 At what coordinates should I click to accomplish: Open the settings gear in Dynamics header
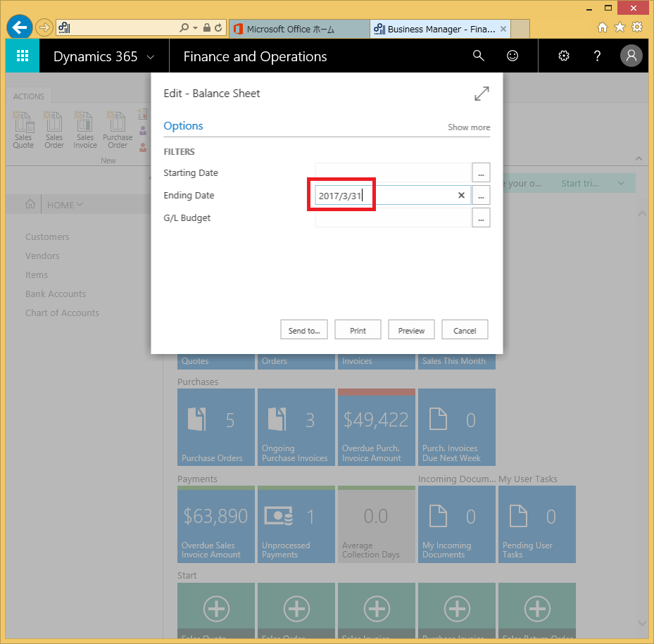[563, 56]
